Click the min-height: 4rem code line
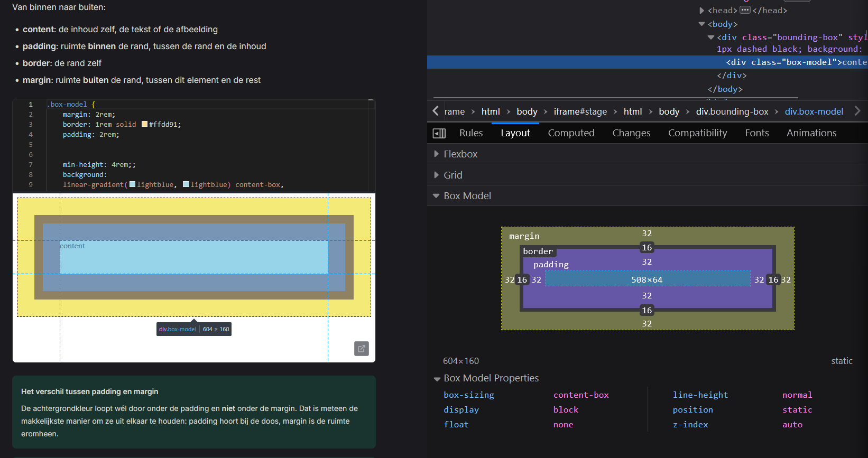This screenshot has height=458, width=868. (99, 164)
